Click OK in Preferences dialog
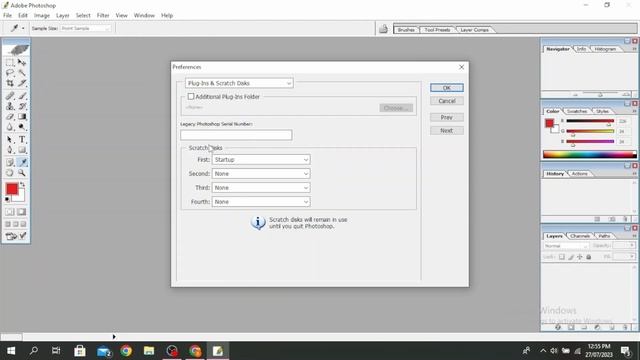640x360 pixels. pos(447,88)
